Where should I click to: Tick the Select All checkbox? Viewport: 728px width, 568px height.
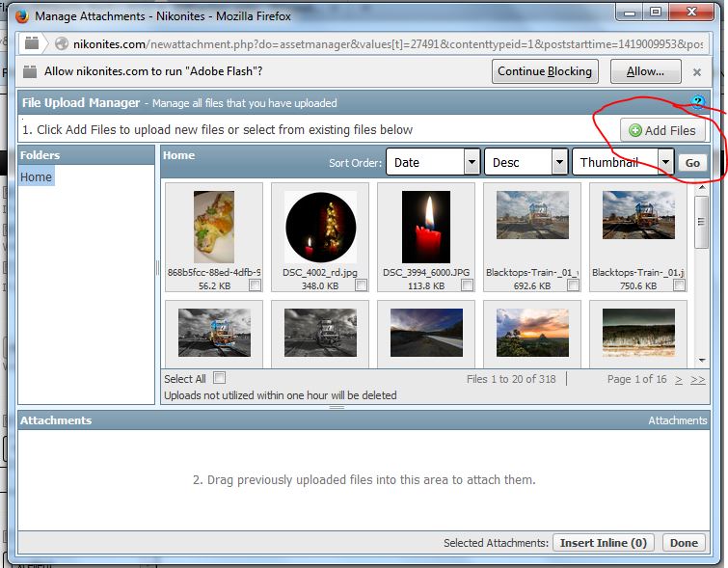click(x=220, y=378)
